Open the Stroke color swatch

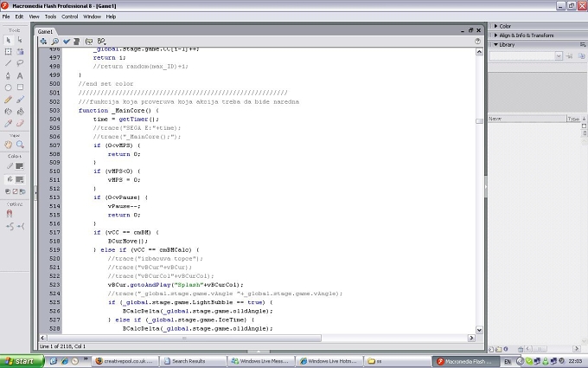click(19, 166)
